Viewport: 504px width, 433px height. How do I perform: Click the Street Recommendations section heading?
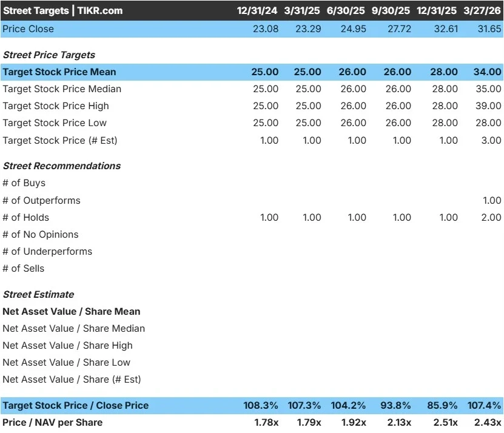[62, 166]
